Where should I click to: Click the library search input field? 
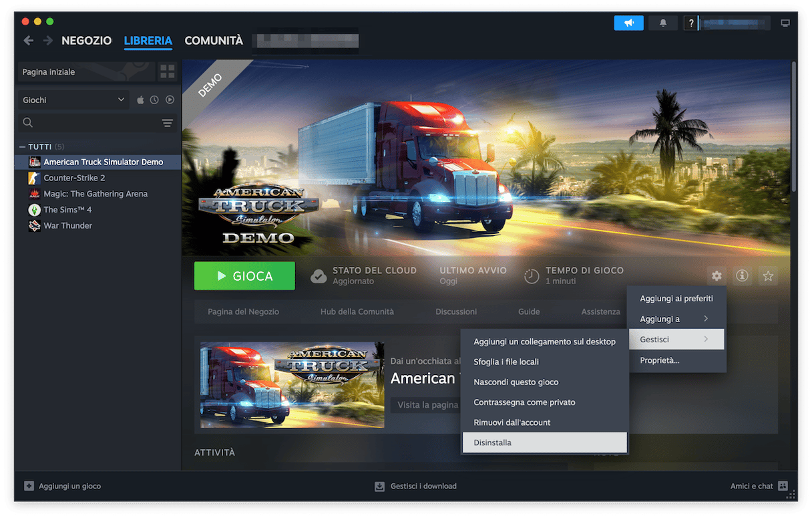click(97, 123)
